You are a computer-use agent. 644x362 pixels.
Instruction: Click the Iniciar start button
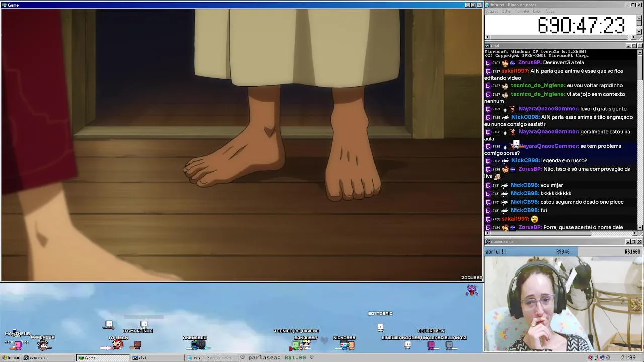(x=11, y=358)
